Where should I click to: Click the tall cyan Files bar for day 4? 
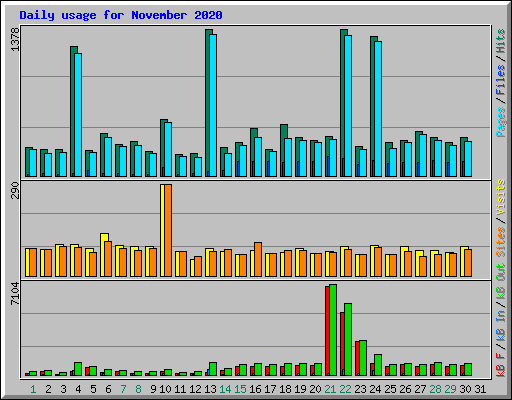coord(78,115)
